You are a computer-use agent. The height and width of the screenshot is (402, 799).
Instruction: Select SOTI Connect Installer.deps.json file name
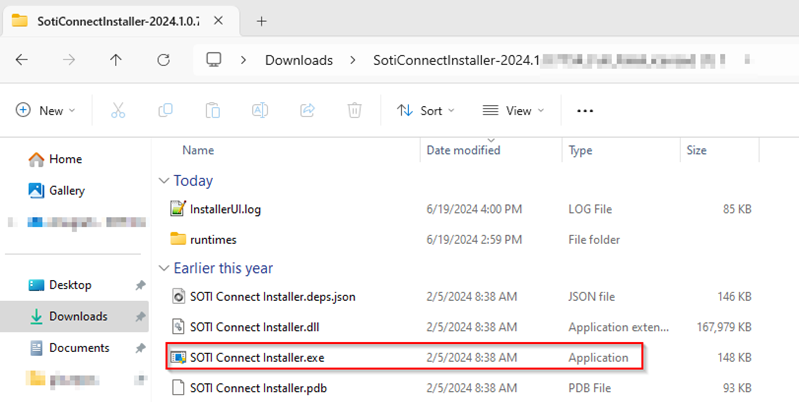point(273,297)
